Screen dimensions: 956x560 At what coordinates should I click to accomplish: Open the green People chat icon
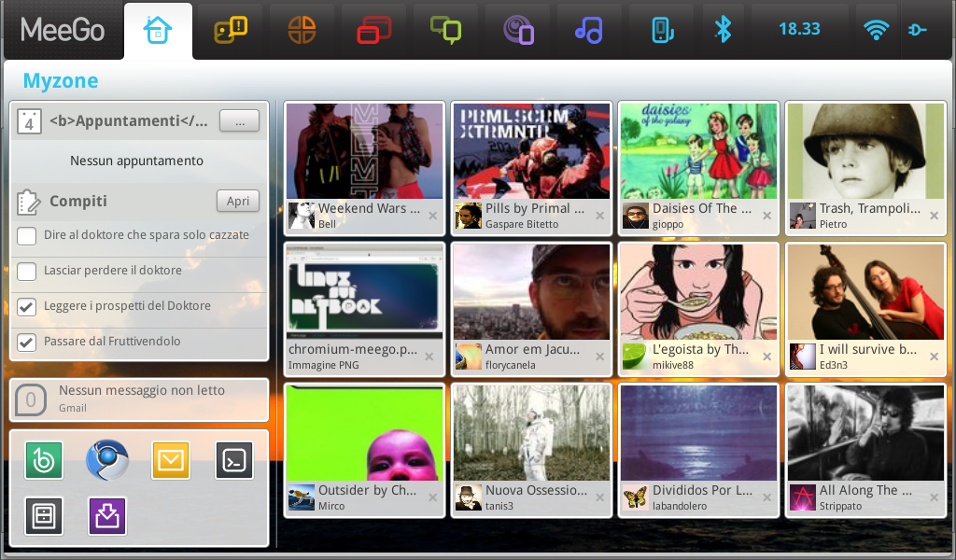tap(445, 30)
